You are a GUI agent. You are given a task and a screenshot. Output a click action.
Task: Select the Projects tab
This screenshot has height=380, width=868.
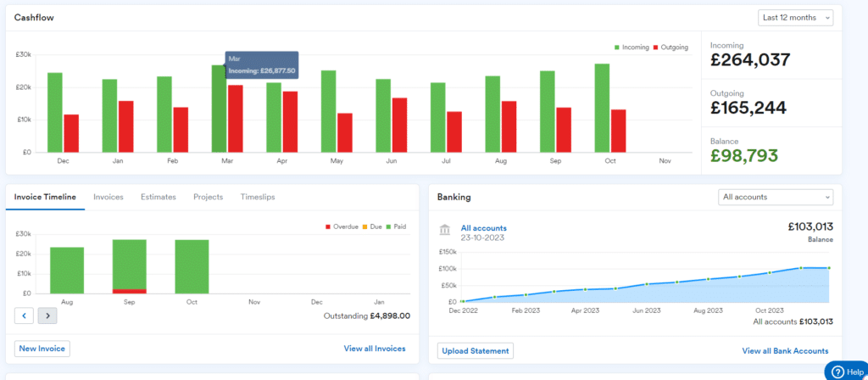[x=208, y=197]
